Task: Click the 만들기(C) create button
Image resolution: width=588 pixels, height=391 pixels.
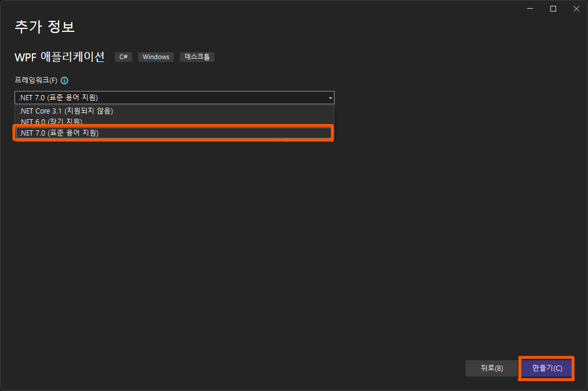Action: 547,368
